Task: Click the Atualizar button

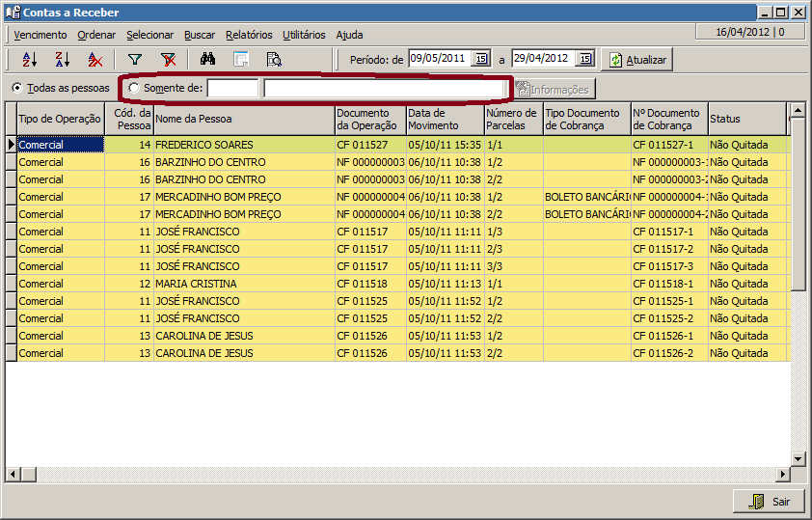Action: [636, 60]
